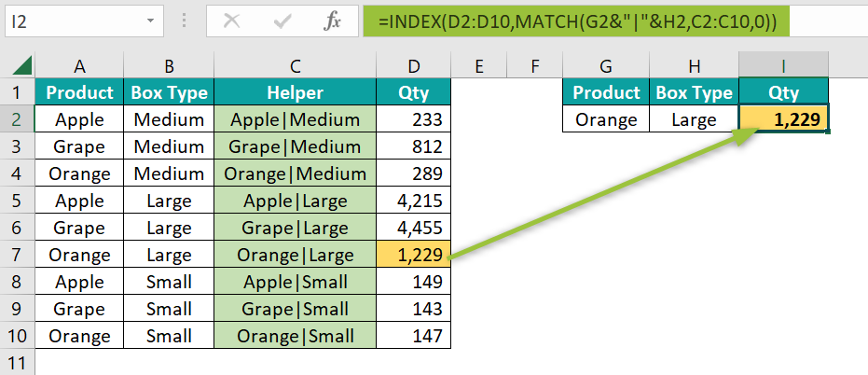Select column B header
The width and height of the screenshot is (868, 375).
point(169,66)
